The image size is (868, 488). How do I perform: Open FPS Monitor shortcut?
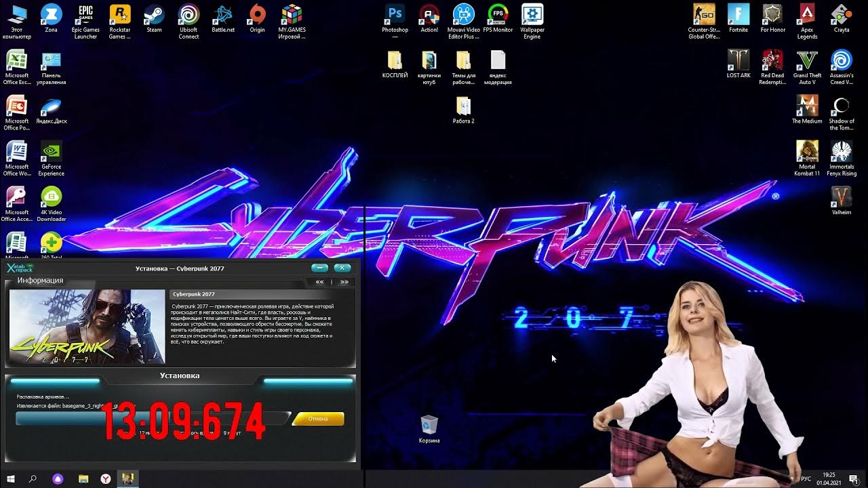(498, 19)
